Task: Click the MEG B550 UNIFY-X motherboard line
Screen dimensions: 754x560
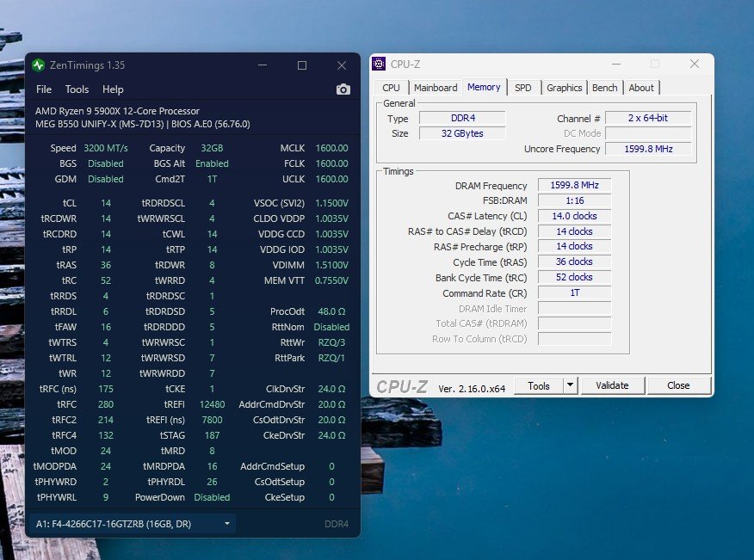Action: pos(142,124)
